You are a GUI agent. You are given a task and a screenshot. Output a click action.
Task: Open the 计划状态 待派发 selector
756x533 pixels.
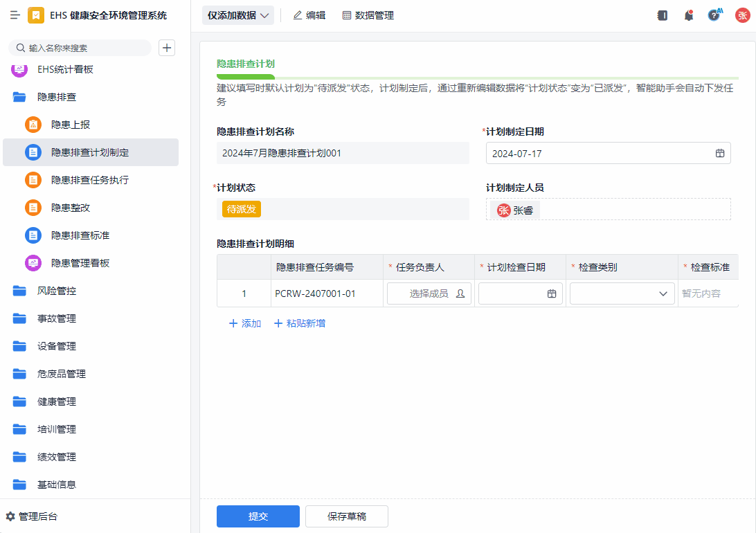pos(343,209)
